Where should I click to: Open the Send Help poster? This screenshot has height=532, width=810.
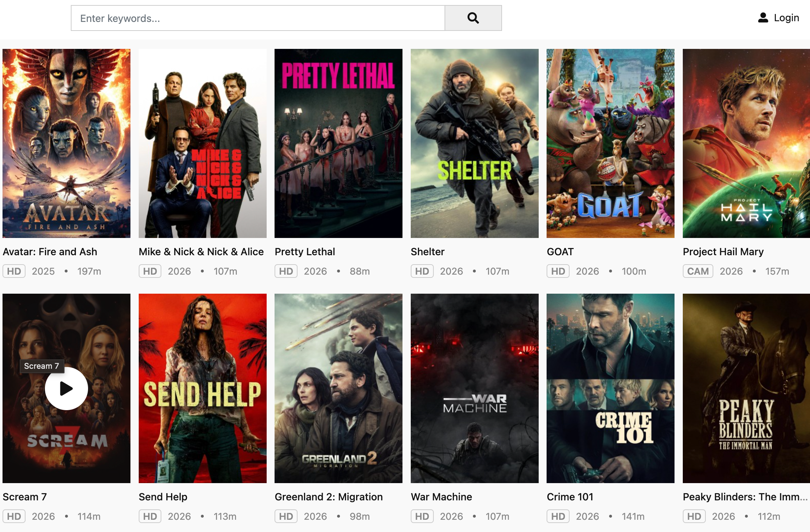(203, 388)
